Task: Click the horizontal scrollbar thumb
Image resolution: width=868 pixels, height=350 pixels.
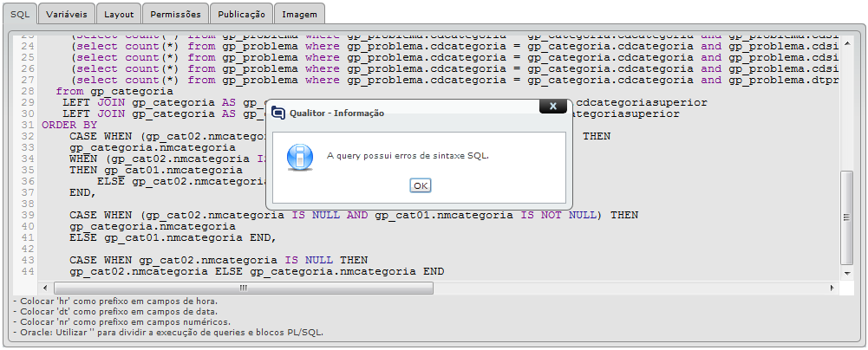Action: coord(243,287)
